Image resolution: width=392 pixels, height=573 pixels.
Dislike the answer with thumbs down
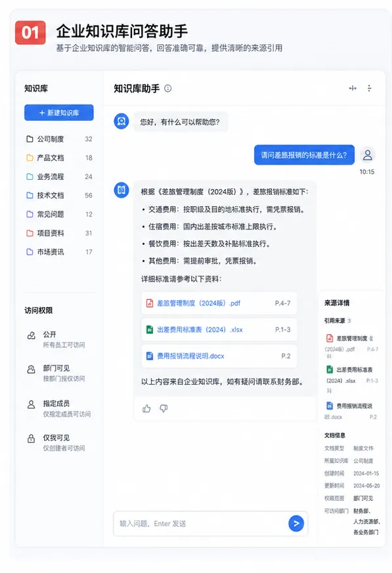tap(163, 408)
